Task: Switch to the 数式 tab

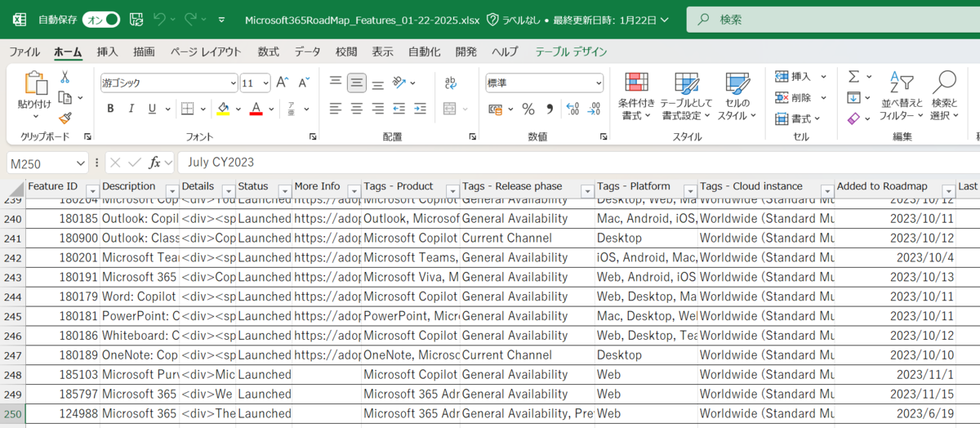Action: coord(268,51)
